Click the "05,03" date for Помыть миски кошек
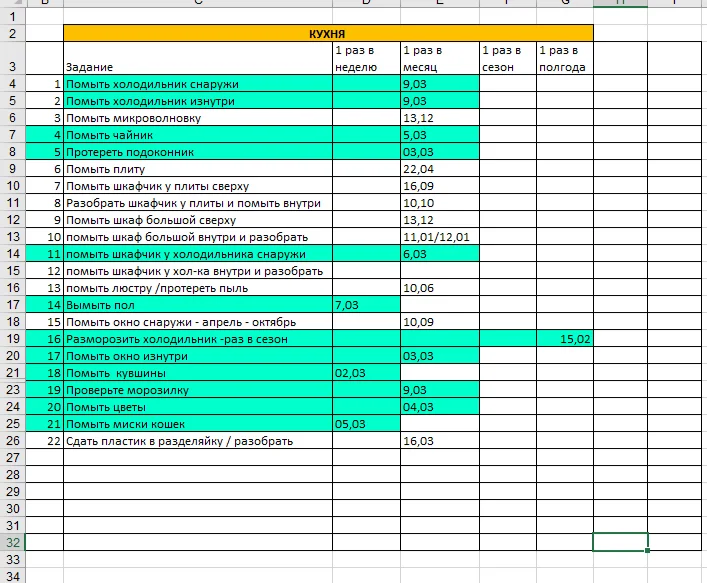Viewport: 707px width, 583px height. [x=366, y=424]
